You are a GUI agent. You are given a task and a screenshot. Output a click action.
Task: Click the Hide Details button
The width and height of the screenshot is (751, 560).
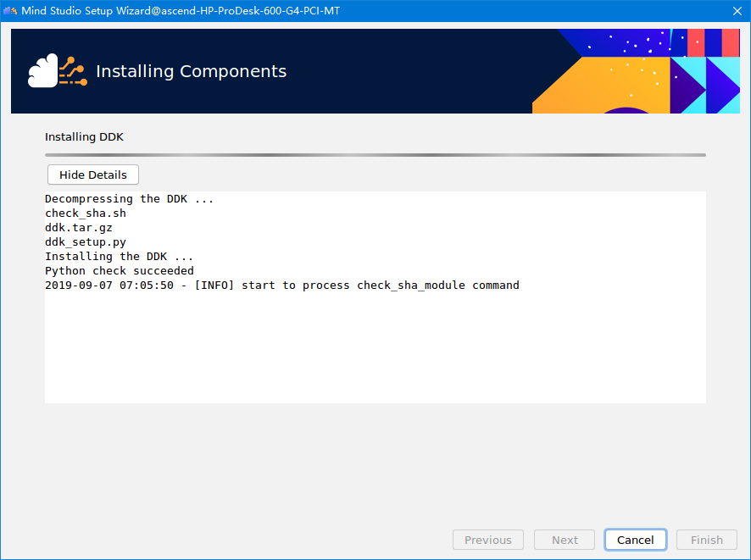pos(93,175)
